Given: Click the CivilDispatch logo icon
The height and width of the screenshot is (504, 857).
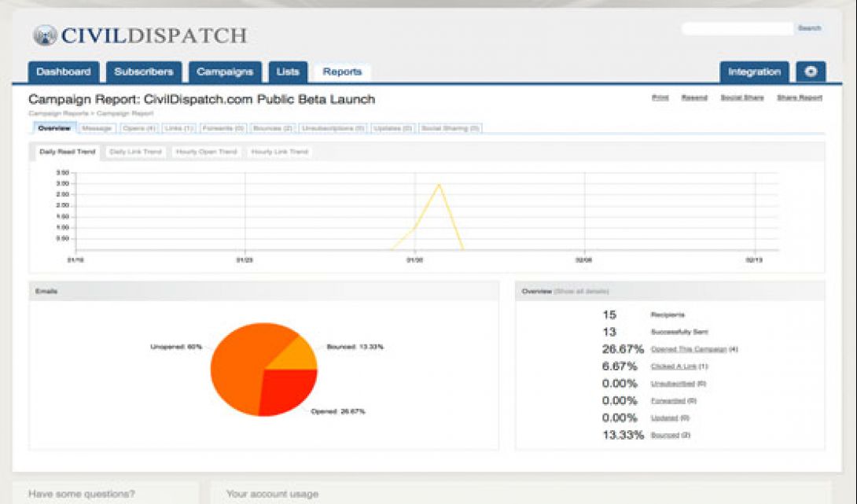Looking at the screenshot, I should [45, 35].
